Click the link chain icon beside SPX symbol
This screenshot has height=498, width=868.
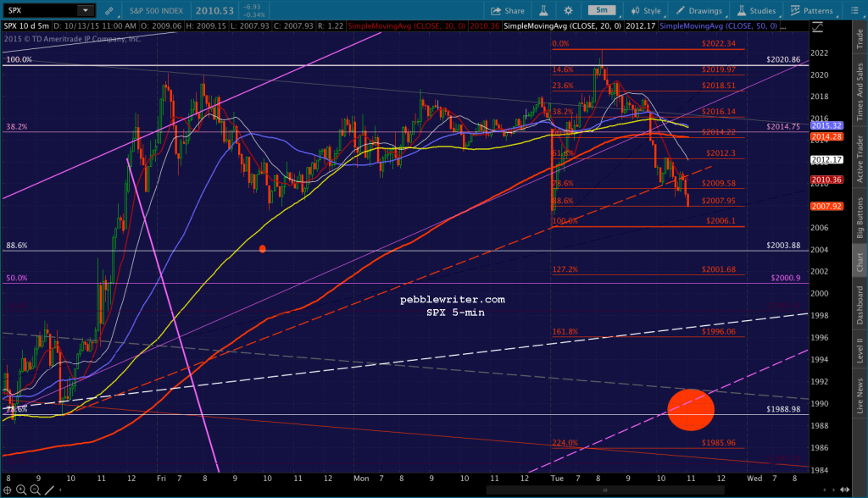coord(109,10)
